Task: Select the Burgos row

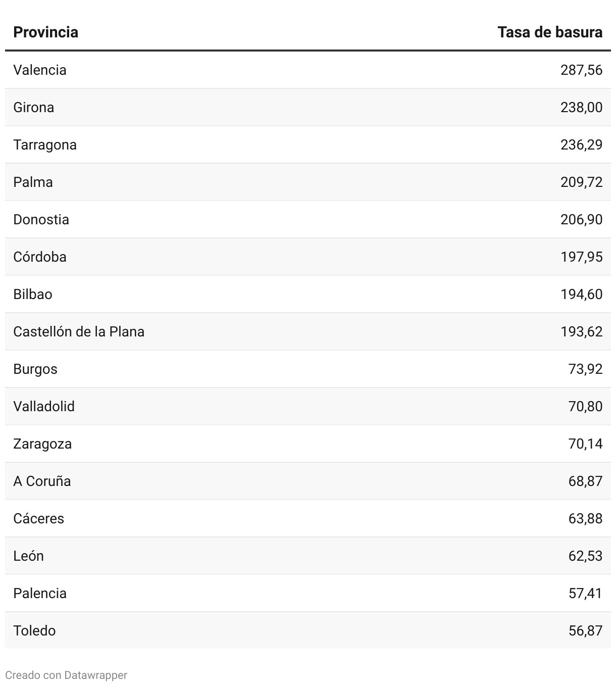Action: pos(308,369)
